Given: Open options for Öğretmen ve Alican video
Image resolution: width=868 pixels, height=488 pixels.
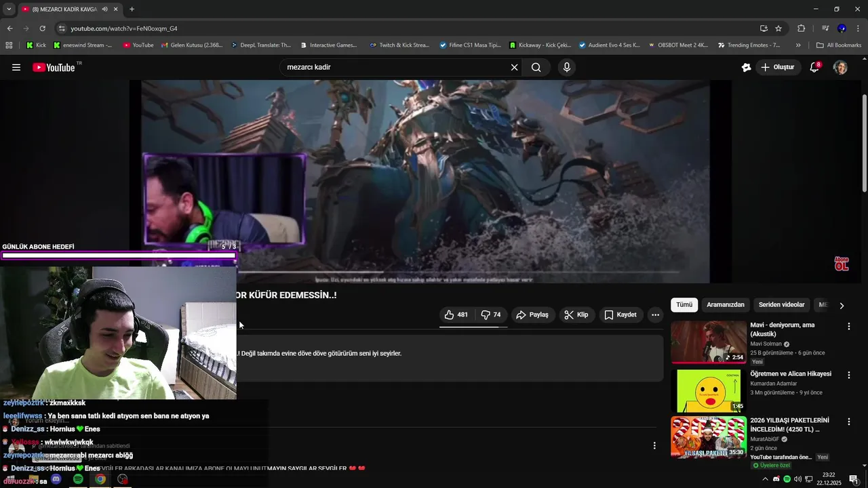Looking at the screenshot, I should (848, 375).
